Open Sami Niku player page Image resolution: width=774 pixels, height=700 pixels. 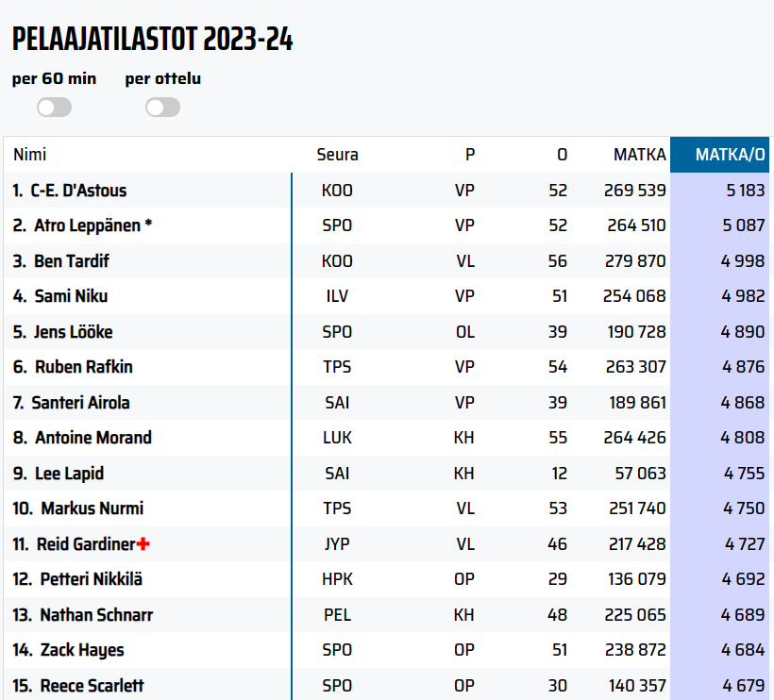71,296
